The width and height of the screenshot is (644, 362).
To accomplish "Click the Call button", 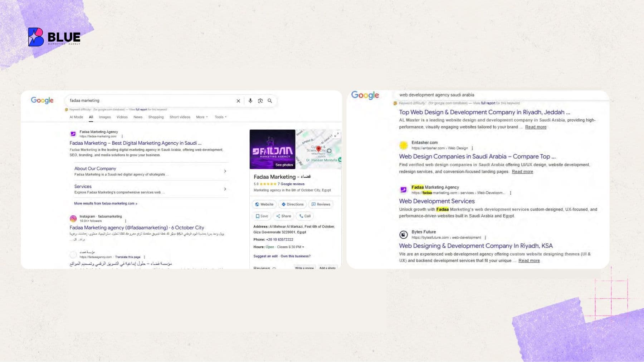I will (x=305, y=216).
